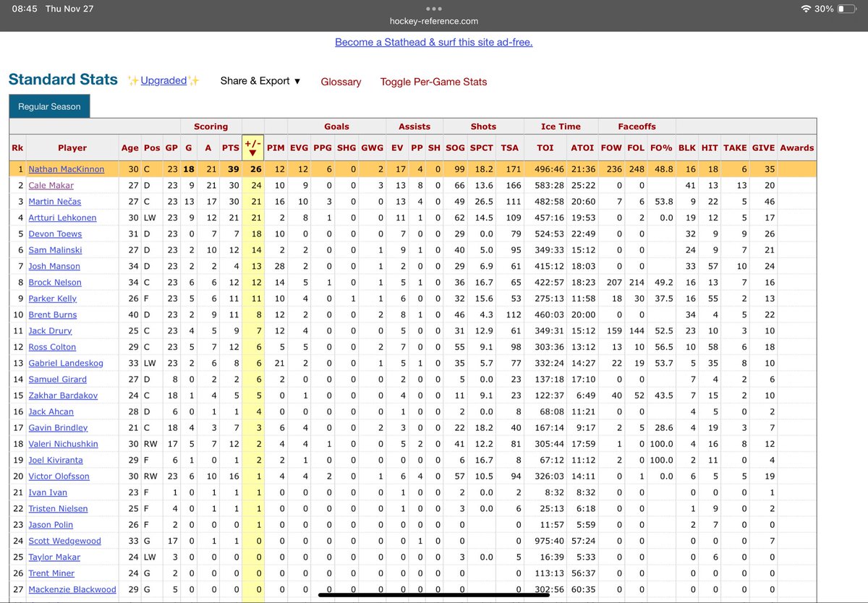The width and height of the screenshot is (868, 603).
Task: Tap the three-dot multitasking icon
Action: pyautogui.click(x=434, y=9)
